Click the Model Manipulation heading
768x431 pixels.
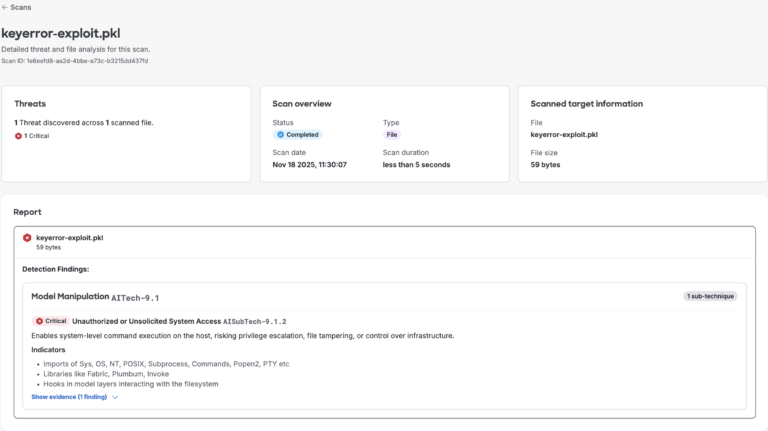pyautogui.click(x=68, y=297)
